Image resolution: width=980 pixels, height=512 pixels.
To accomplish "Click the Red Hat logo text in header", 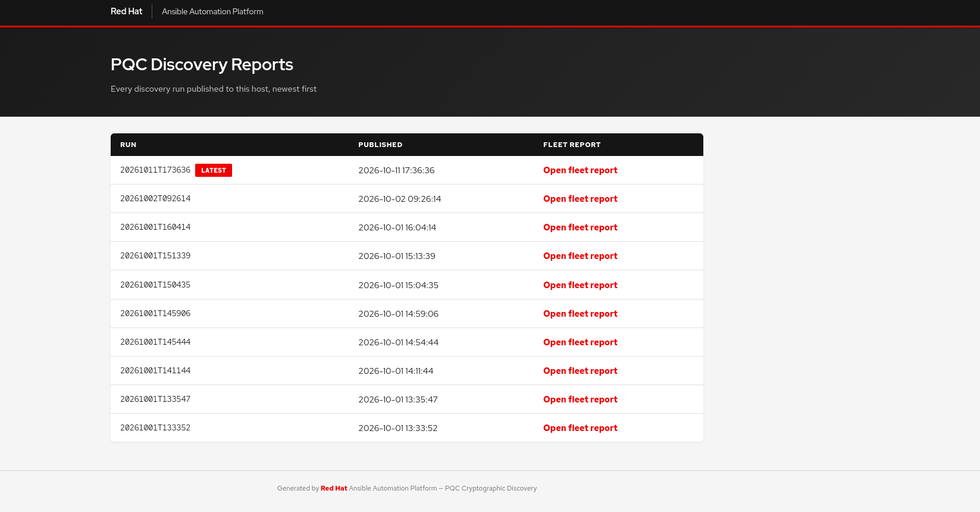I will [126, 11].
